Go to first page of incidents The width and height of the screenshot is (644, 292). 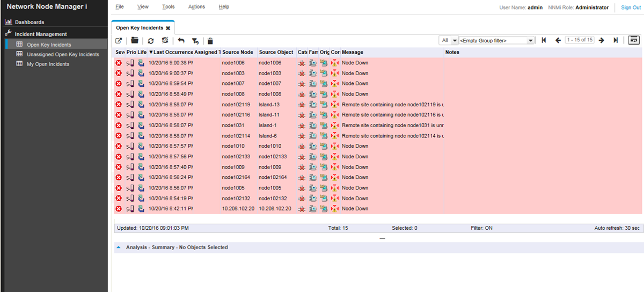(544, 40)
